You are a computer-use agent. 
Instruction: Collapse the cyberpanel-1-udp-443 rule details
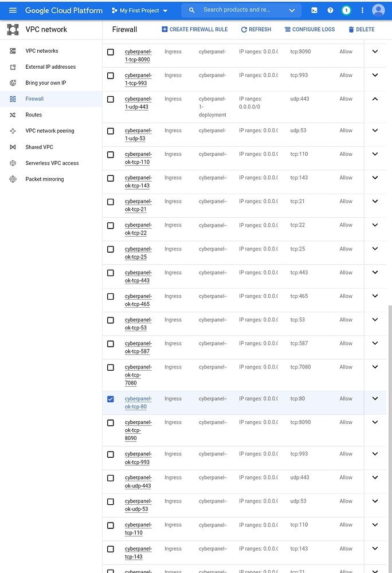point(377,99)
